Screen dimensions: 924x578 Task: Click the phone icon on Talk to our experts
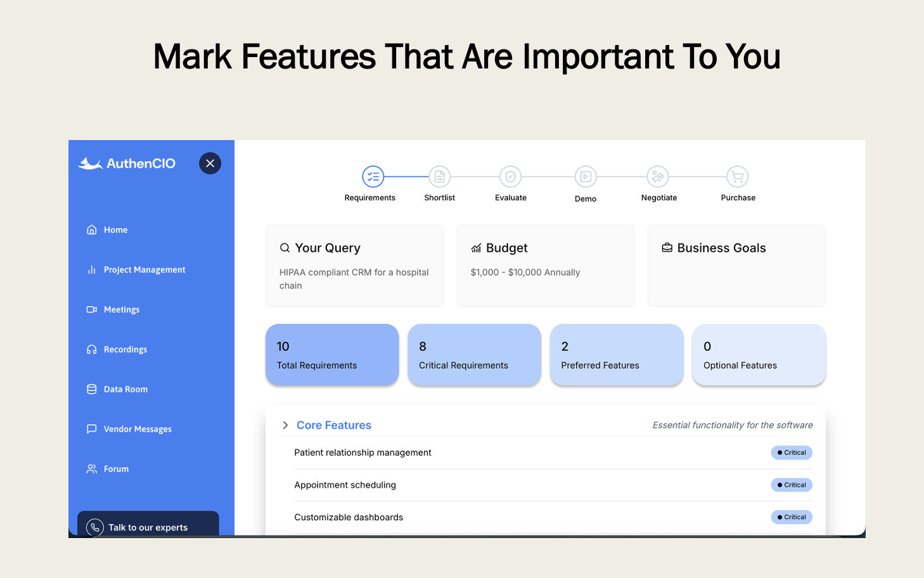(x=95, y=527)
